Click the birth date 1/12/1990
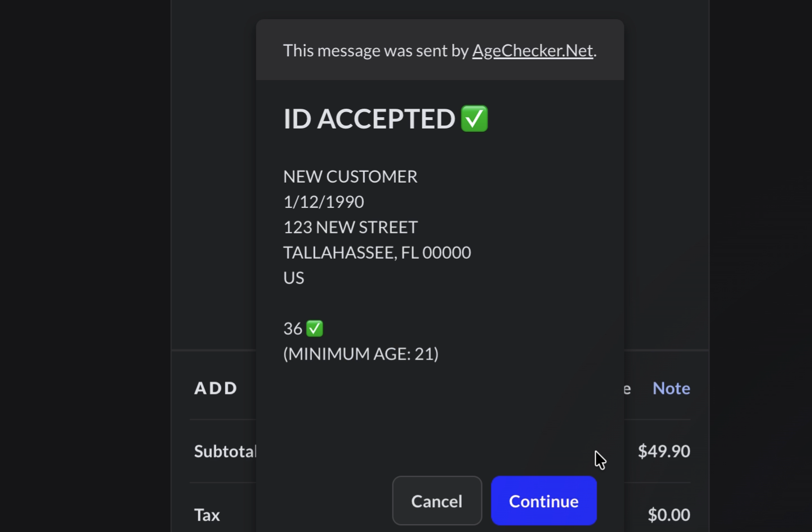 tap(324, 202)
